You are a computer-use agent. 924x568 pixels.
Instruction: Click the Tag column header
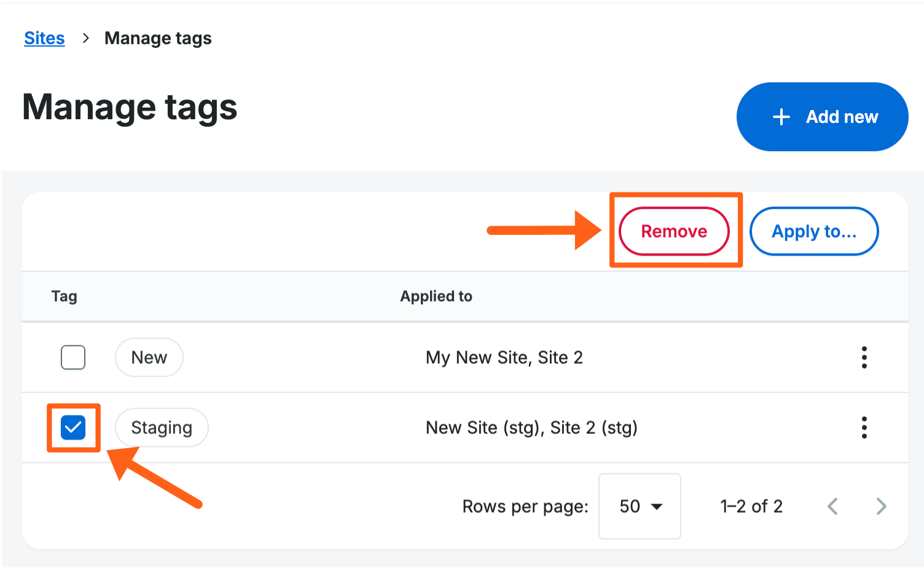click(x=64, y=296)
